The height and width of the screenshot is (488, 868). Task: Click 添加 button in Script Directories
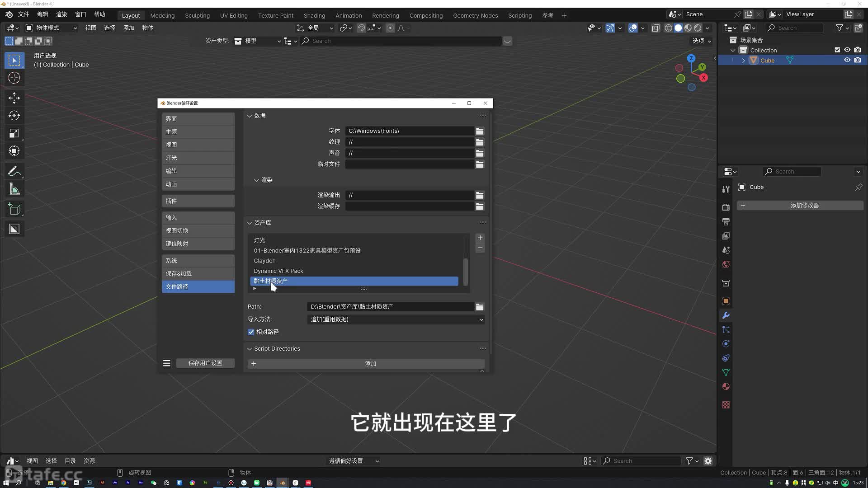pos(370,363)
